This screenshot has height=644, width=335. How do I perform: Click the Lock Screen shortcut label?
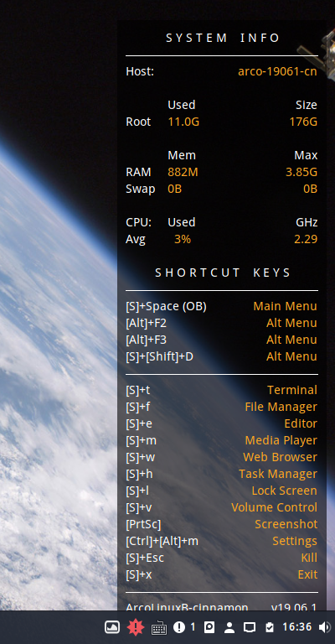tap(285, 491)
